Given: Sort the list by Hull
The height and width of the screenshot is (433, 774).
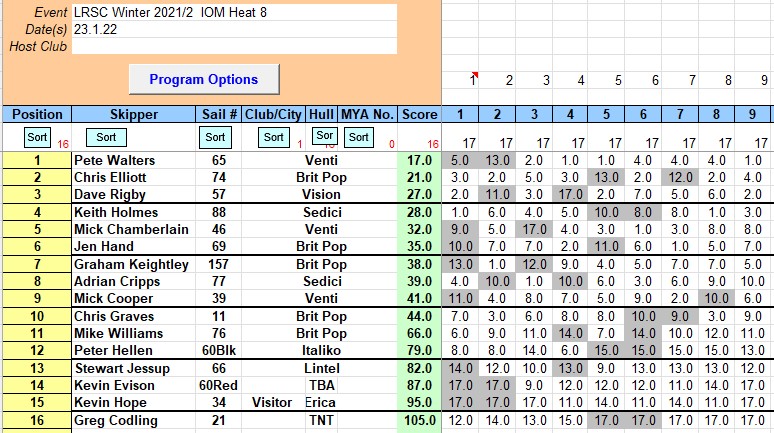Looking at the screenshot, I should [323, 136].
